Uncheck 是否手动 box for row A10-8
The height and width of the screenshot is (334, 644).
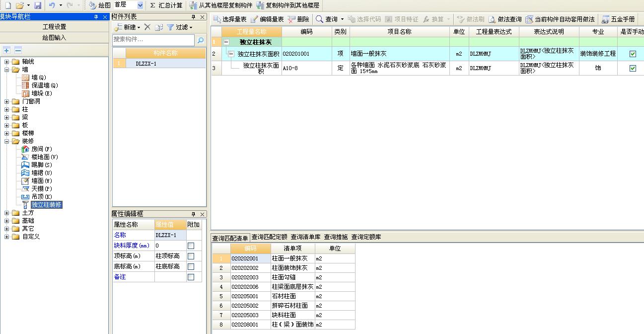point(633,68)
